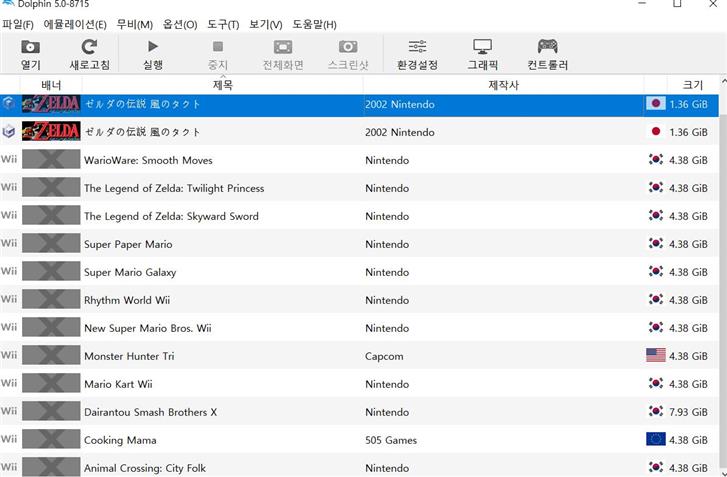Open the Tools (도구) menu

[223, 25]
